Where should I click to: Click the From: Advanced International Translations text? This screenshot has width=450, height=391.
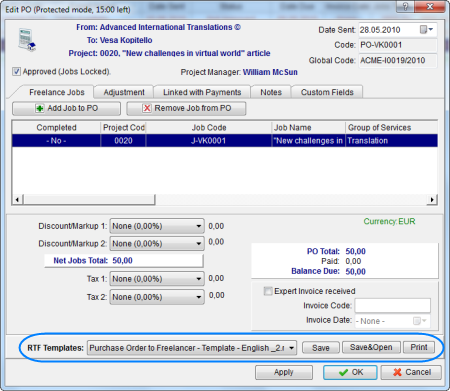tap(158, 27)
